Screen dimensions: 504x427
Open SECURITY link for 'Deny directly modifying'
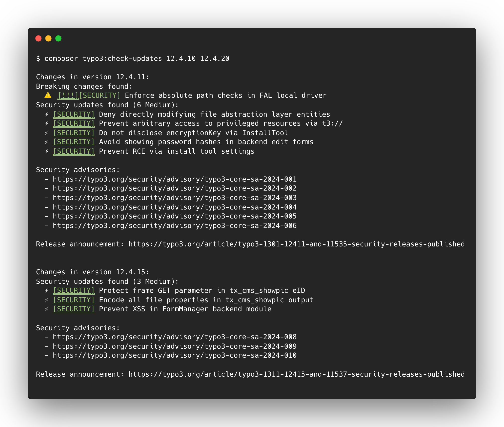click(x=74, y=114)
